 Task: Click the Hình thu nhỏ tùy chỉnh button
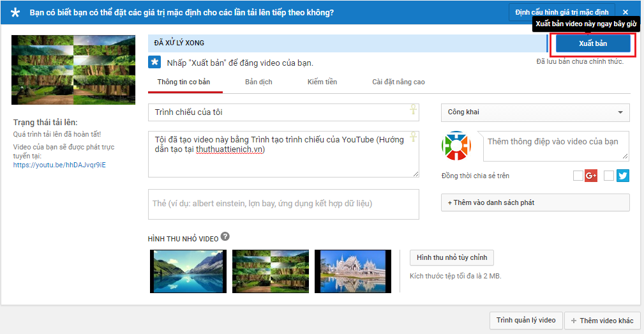pos(451,257)
